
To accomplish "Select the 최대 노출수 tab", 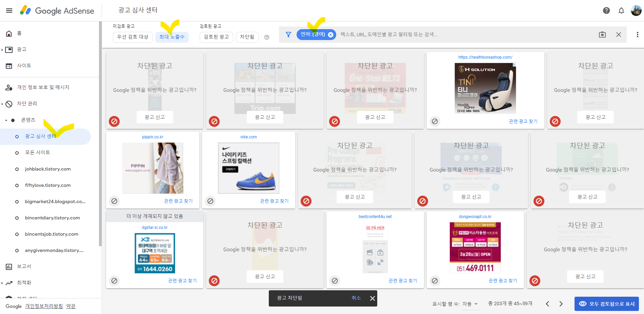I will pos(172,37).
